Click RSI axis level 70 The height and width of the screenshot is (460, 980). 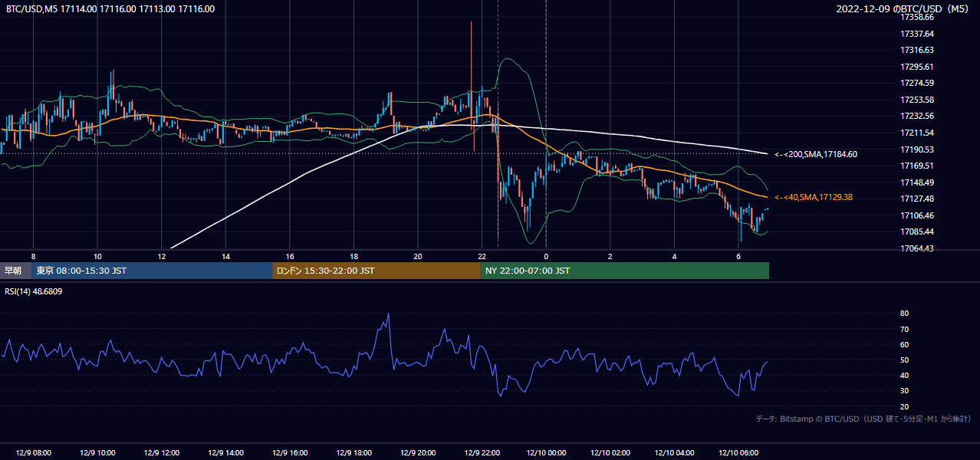point(905,329)
